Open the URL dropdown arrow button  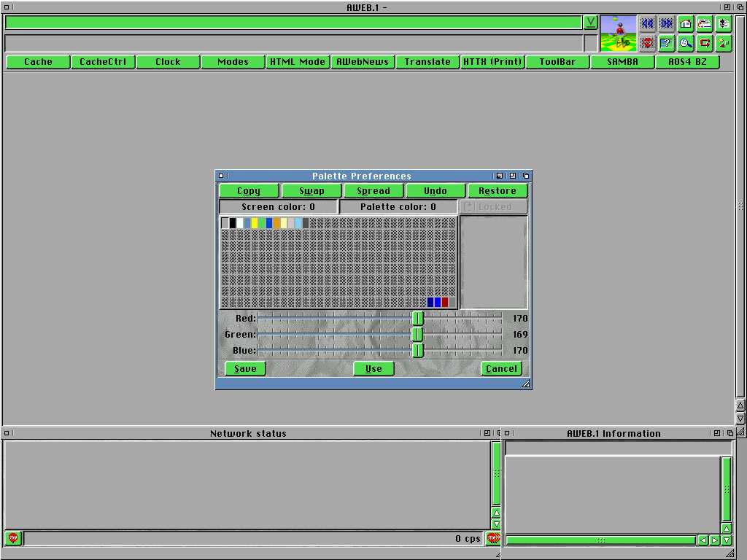tap(590, 23)
